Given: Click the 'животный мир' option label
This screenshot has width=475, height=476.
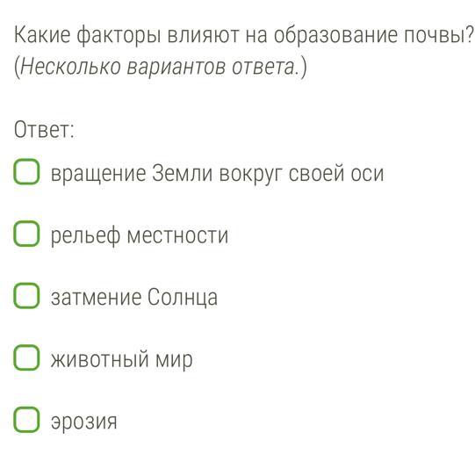Looking at the screenshot, I should point(122,360).
